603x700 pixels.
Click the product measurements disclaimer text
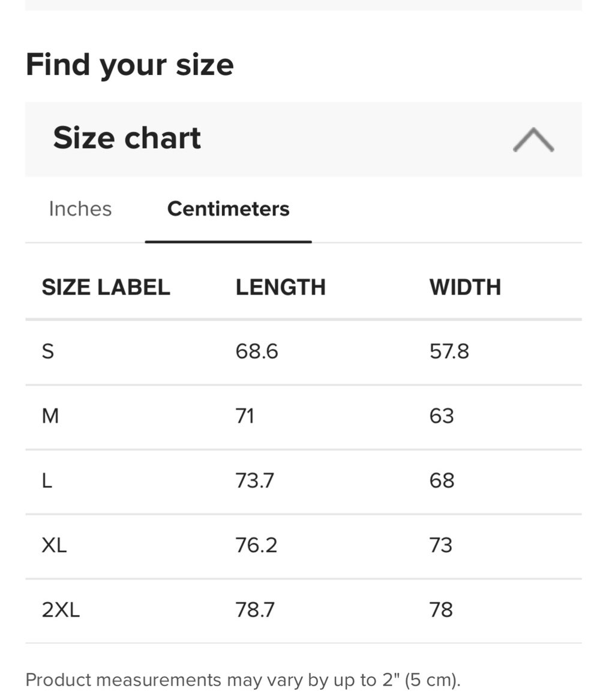(x=243, y=680)
